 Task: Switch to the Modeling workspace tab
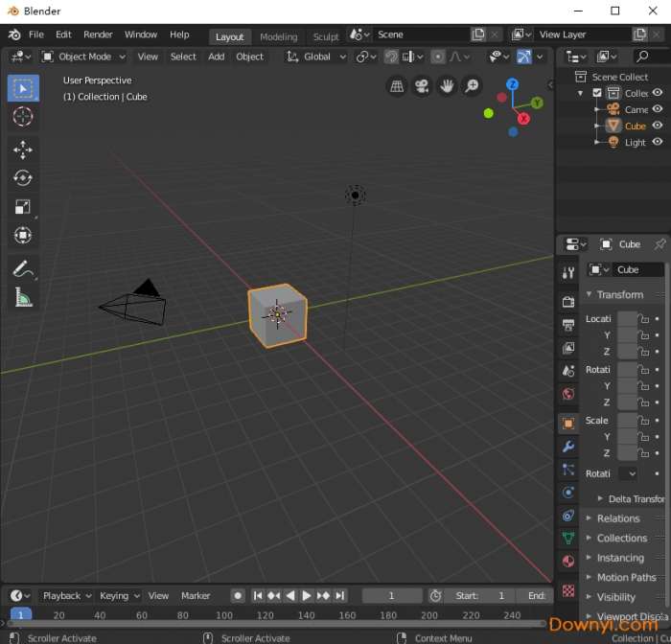click(x=278, y=36)
